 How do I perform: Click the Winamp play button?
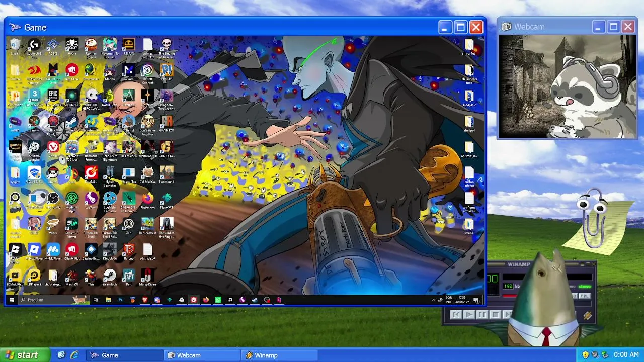click(469, 315)
